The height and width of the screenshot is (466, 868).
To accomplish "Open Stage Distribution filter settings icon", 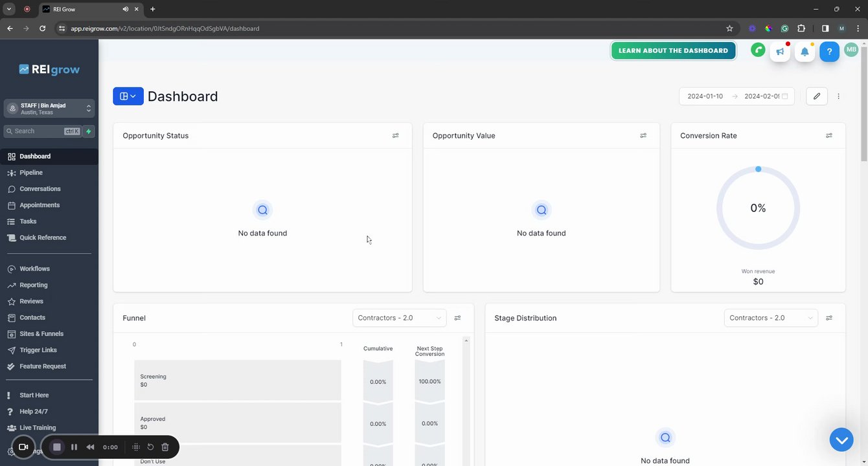I will (829, 318).
